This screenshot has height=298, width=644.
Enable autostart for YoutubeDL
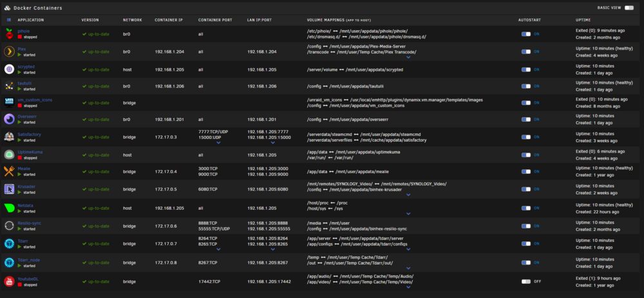[526, 281]
